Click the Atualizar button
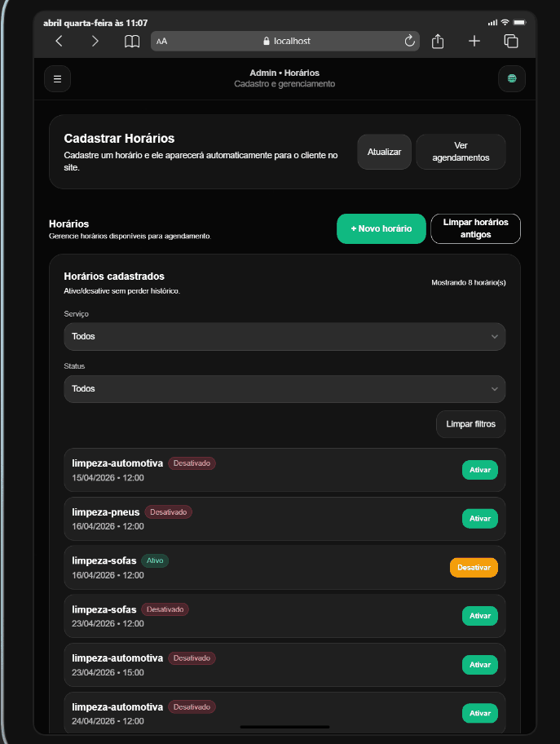This screenshot has height=744, width=560. (x=384, y=152)
